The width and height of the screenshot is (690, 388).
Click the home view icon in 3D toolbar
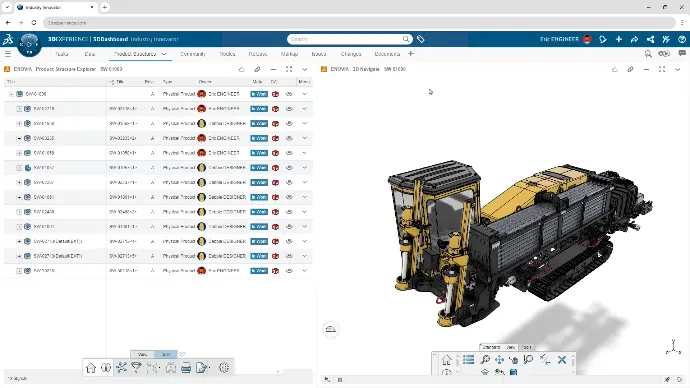point(446,360)
